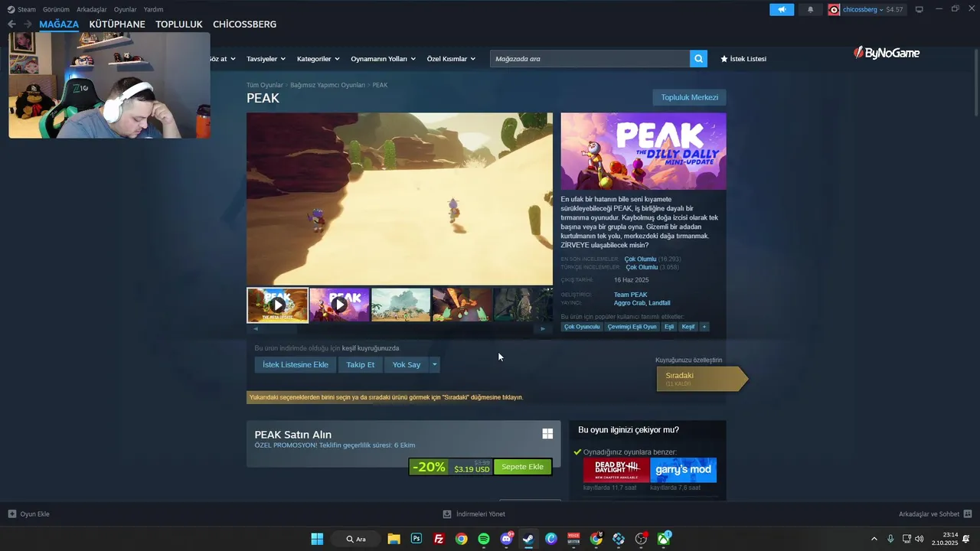980x551 pixels.
Task: Open the notifications bell icon
Action: point(810,9)
